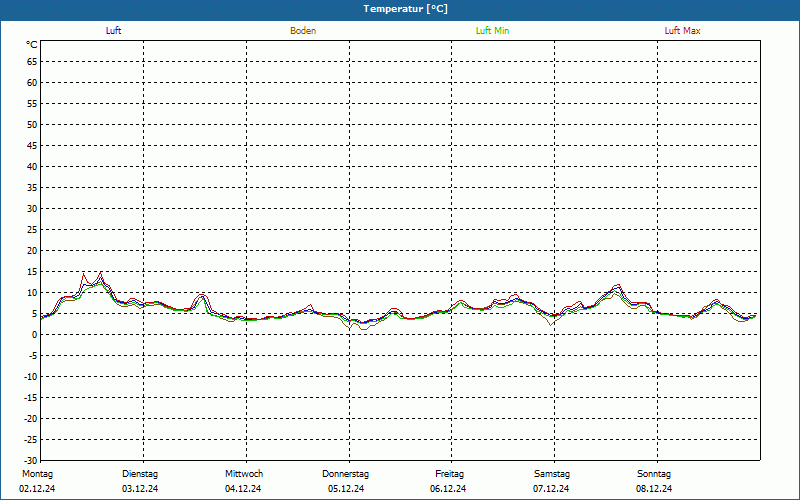The image size is (800, 500).
Task: Click the y-axis value "-15"
Action: pos(31,397)
